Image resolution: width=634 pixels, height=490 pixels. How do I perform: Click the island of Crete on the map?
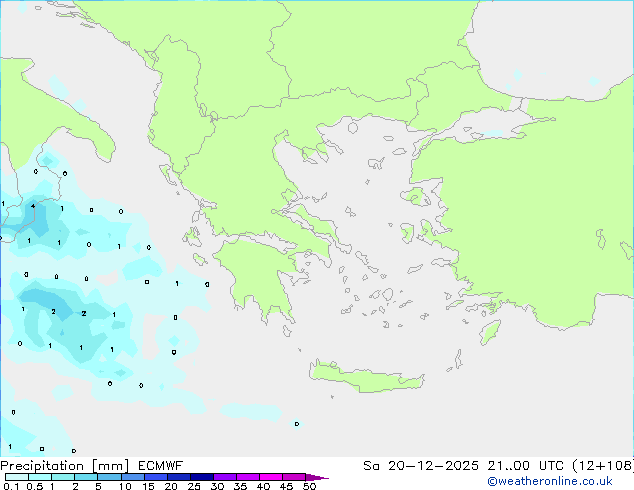click(366, 377)
